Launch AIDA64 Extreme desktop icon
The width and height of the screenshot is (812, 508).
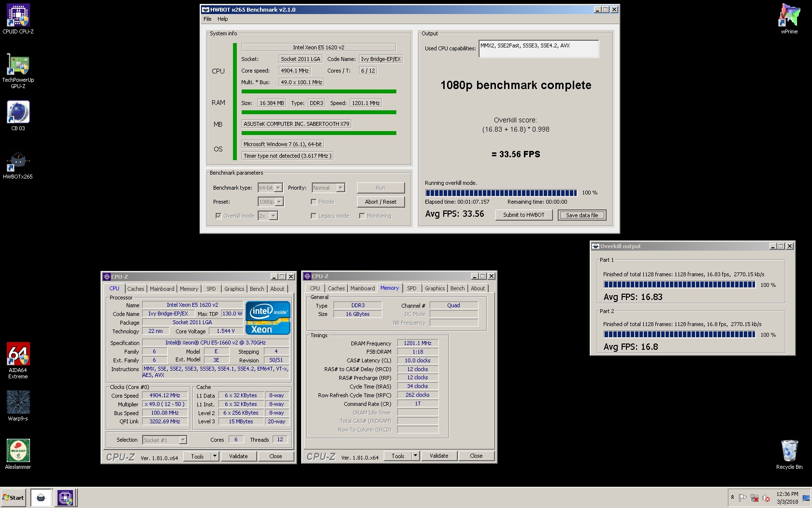coord(18,360)
